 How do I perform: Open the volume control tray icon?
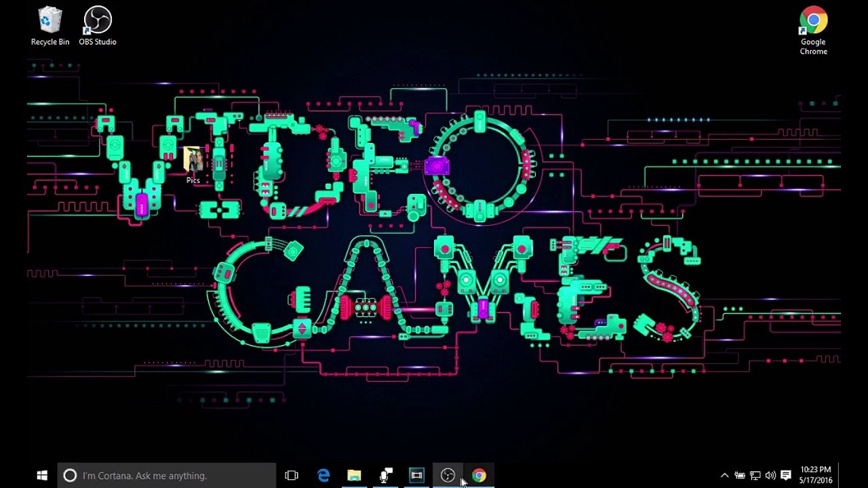770,476
